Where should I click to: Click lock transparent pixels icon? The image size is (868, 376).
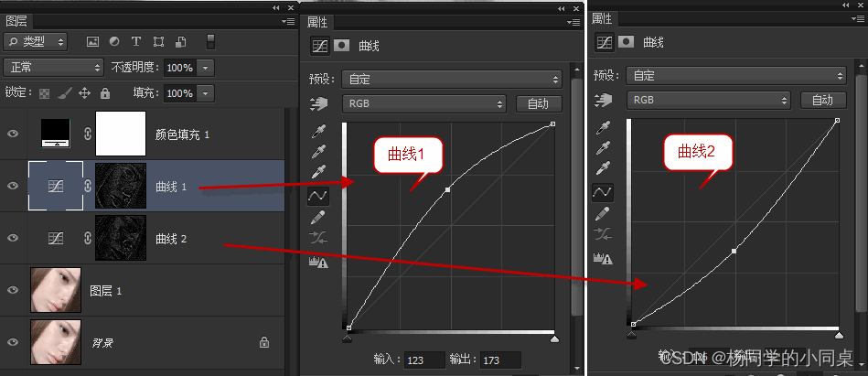click(x=44, y=93)
